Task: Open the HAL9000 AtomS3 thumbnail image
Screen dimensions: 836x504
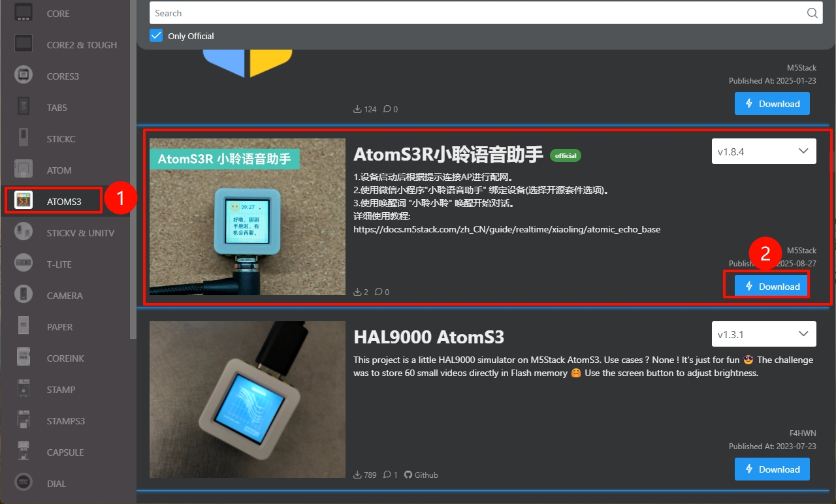Action: [248, 400]
